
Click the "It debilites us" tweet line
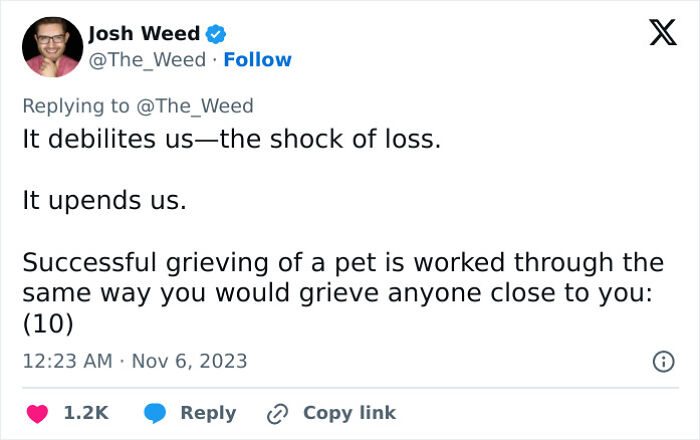tap(231, 139)
